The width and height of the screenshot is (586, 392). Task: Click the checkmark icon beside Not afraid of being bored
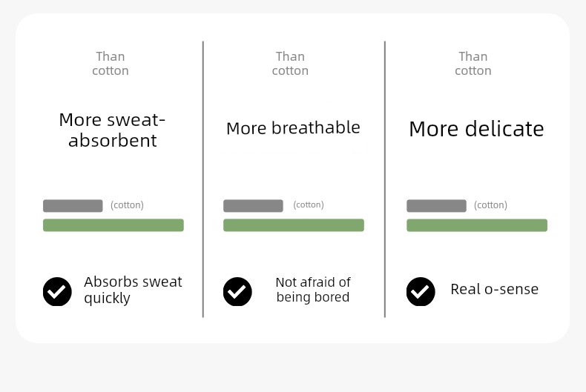pos(237,291)
